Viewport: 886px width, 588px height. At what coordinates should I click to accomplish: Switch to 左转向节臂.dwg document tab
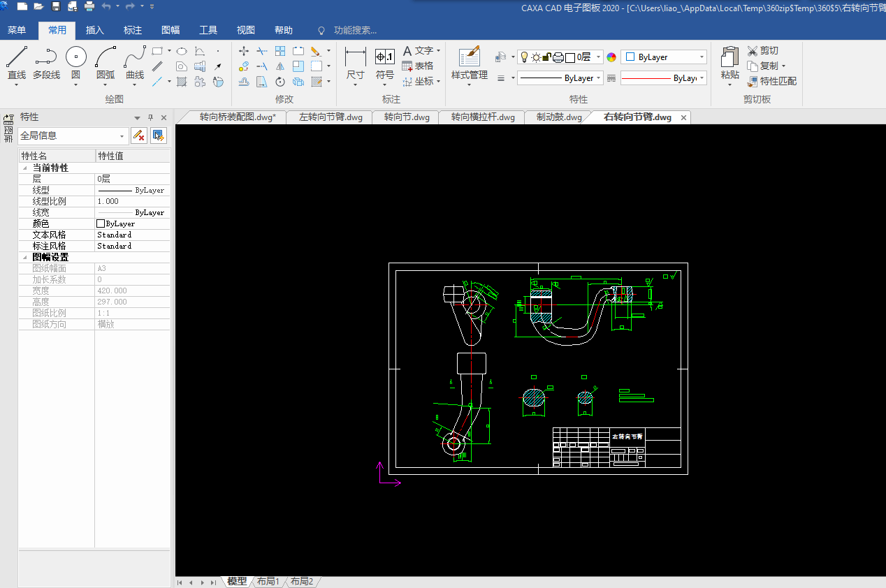(x=331, y=117)
